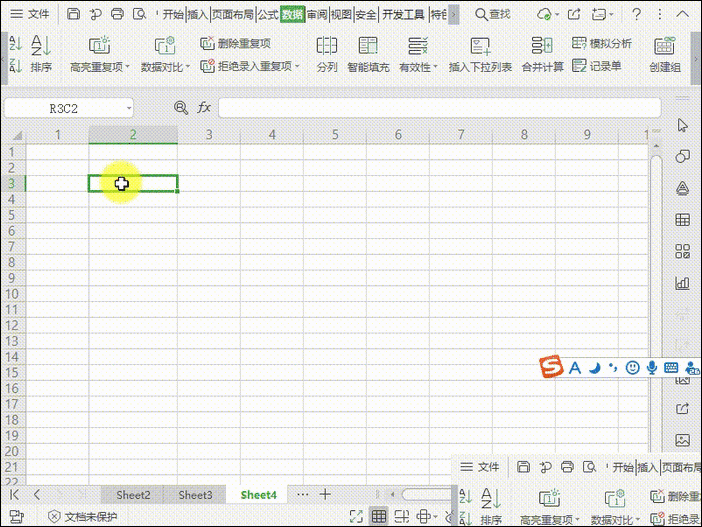Screen dimensions: 702x527
Task: Click the shapes icon in right sidebar
Action: (x=682, y=157)
